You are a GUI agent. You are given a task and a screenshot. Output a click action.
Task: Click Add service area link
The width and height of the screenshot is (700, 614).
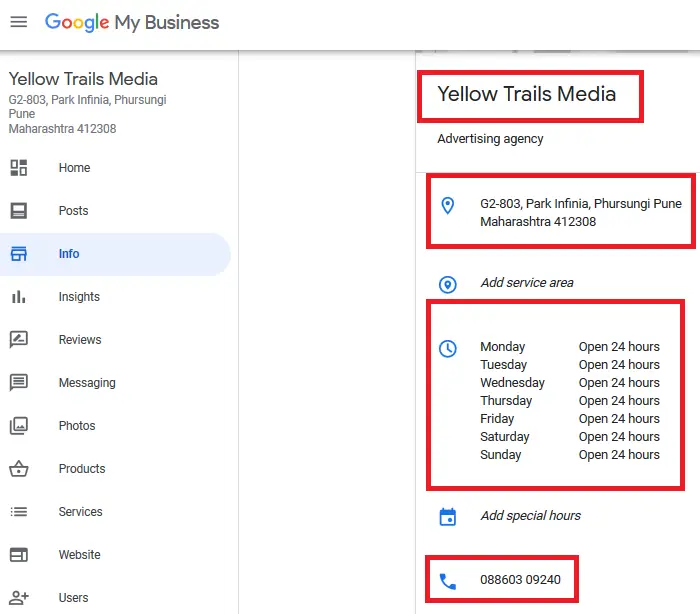coord(527,283)
